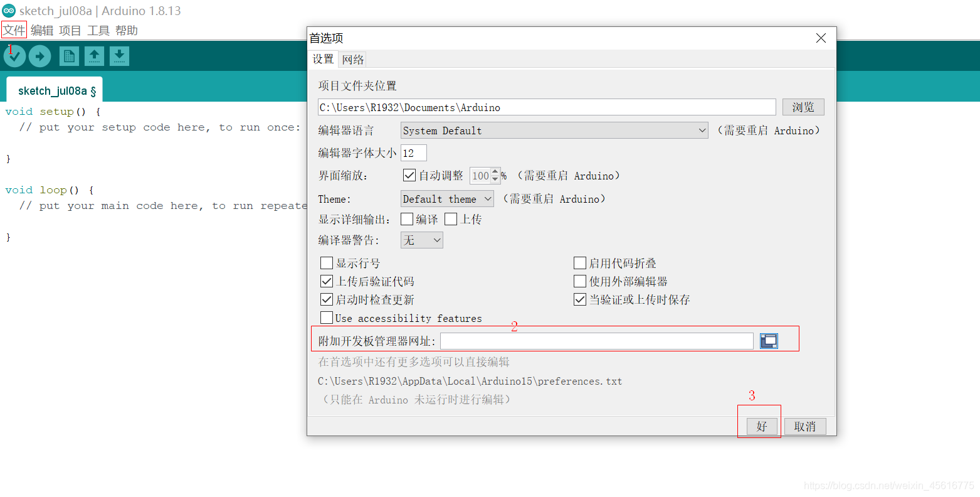980x497 pixels.
Task: Toggle the 自动调整 checkbox
Action: 409,176
